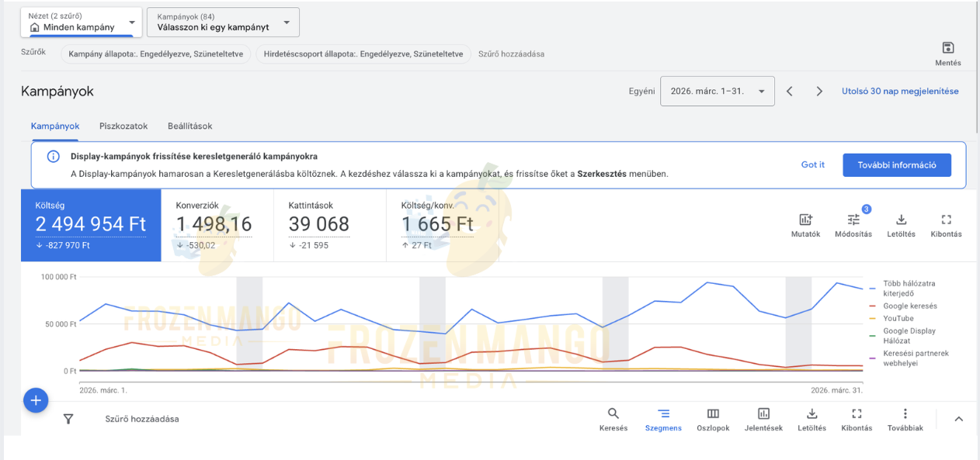This screenshot has width=980, height=460.
Task: Click the Hirdetéscsoport állapota filter chip
Action: tap(363, 54)
